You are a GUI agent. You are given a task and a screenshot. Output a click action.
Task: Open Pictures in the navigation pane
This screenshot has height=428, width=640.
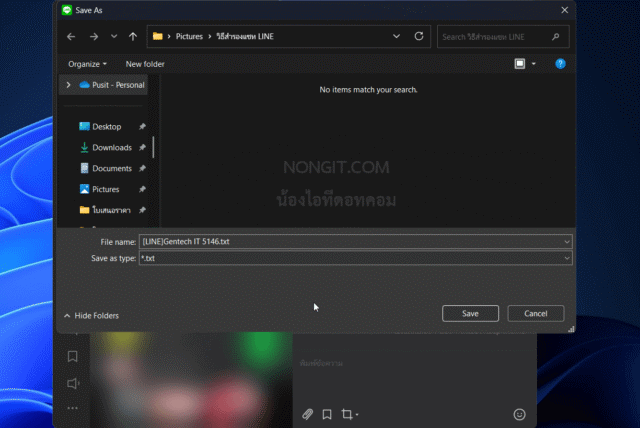(99, 189)
